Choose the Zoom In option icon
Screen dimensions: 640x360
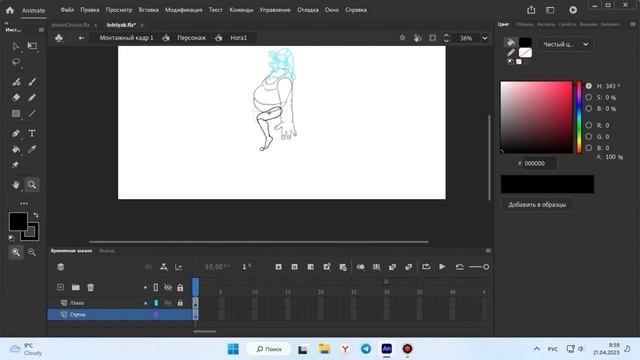coord(16,252)
